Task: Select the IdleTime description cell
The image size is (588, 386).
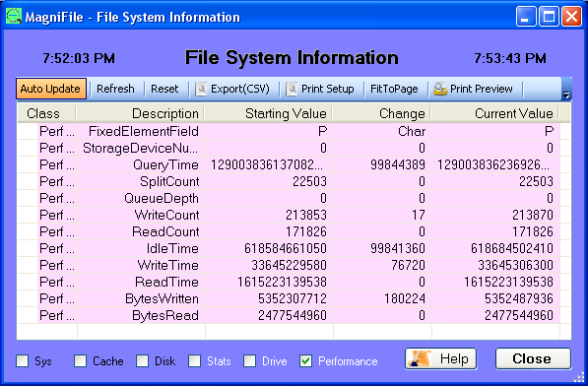Action: (x=141, y=248)
